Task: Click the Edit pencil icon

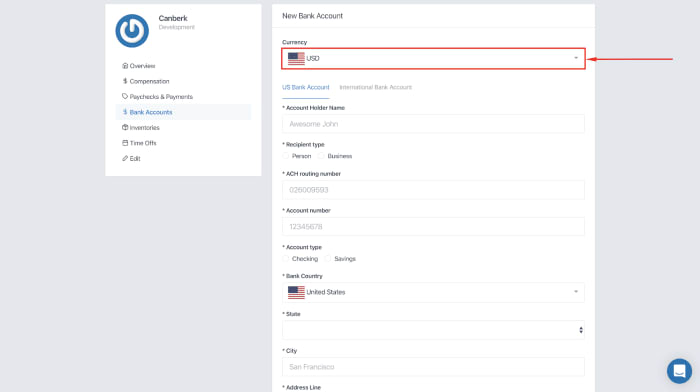Action: coord(125,158)
